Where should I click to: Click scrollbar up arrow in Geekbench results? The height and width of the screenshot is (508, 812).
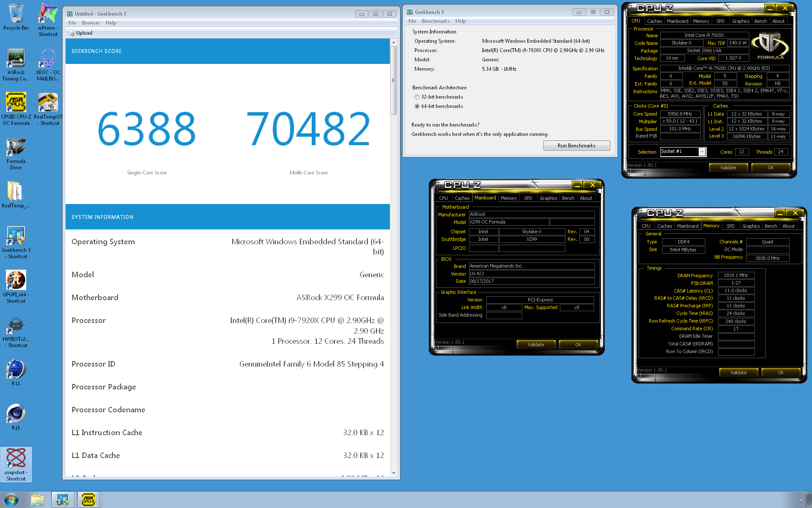394,42
